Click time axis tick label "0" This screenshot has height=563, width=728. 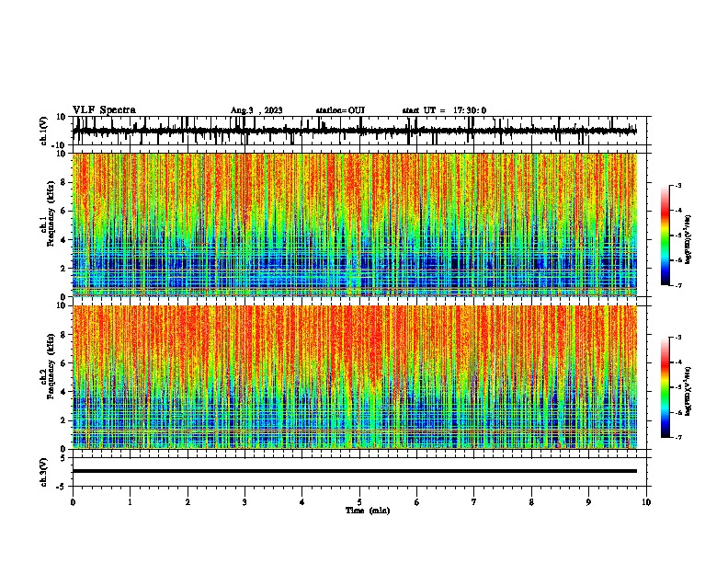[73, 502]
